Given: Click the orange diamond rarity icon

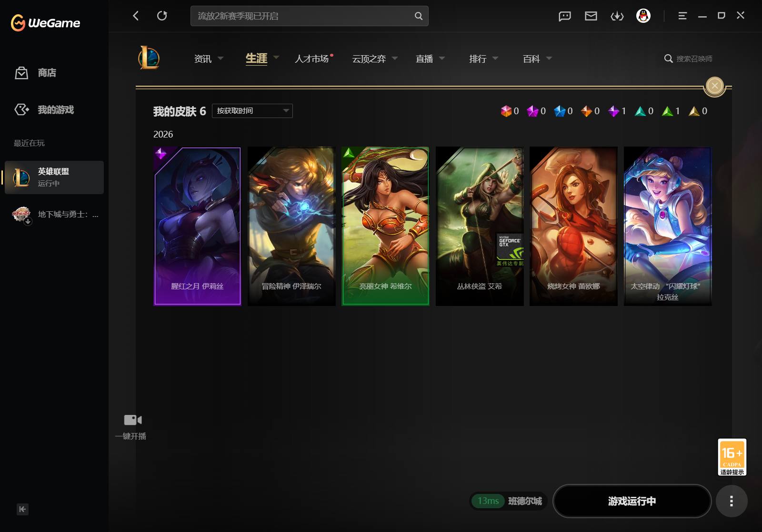Looking at the screenshot, I should 586,111.
